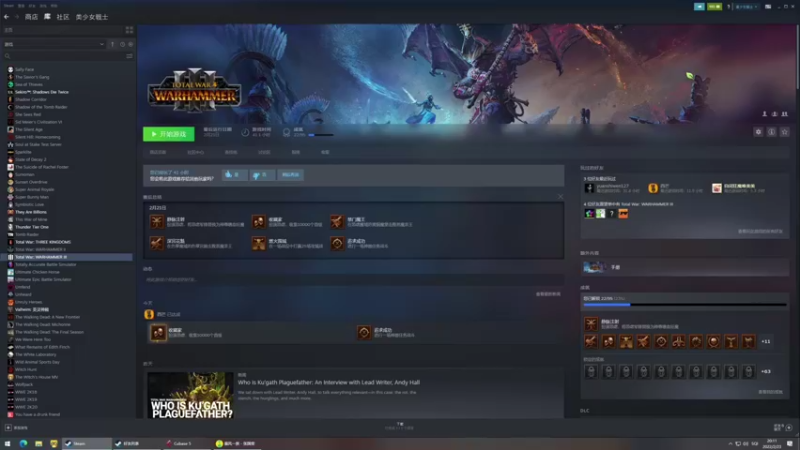Open the 'Who is Ku'gath Plaguefather' article title
The image size is (800, 450).
click(x=329, y=382)
